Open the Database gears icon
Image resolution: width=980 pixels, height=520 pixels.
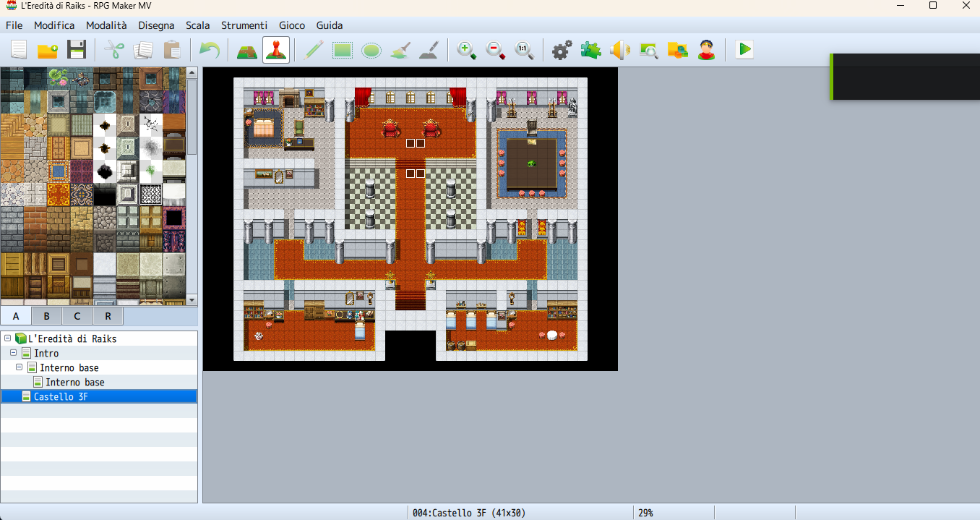(x=562, y=50)
